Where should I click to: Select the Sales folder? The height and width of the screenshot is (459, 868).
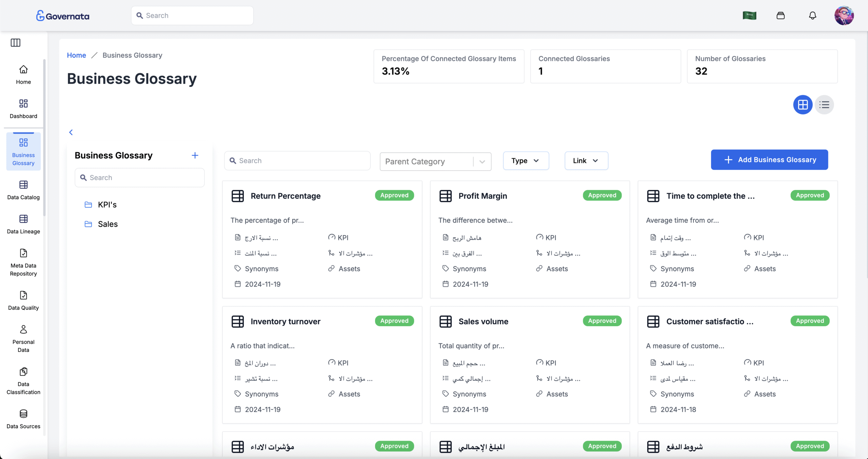(101, 224)
